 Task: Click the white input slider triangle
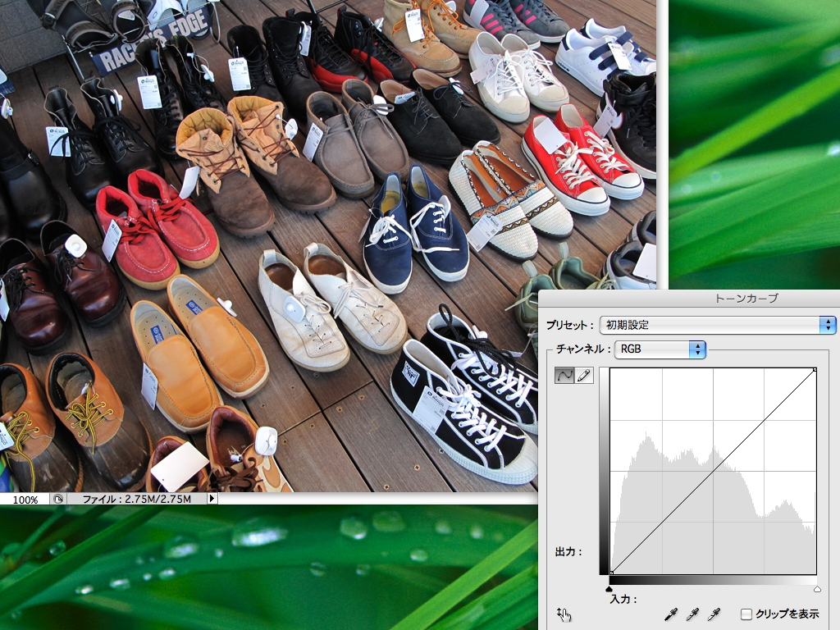pos(817,588)
